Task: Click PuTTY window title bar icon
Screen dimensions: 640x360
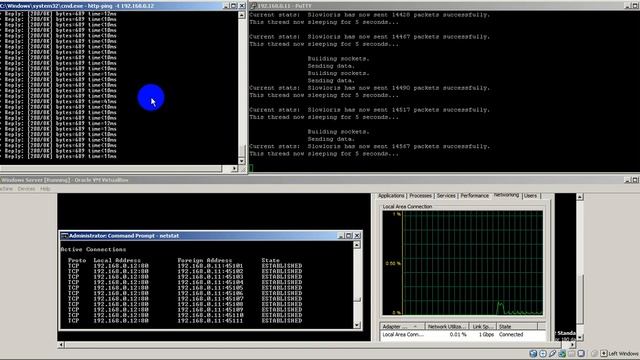Action: (253, 6)
